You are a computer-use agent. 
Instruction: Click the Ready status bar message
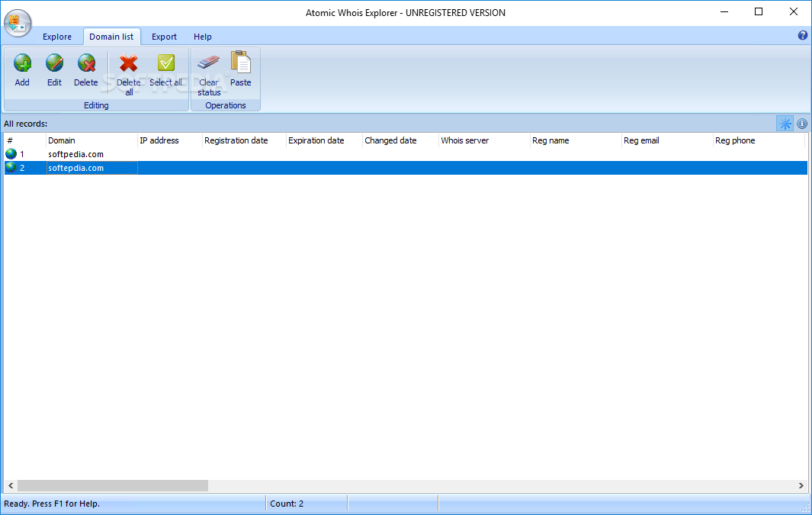tap(52, 504)
